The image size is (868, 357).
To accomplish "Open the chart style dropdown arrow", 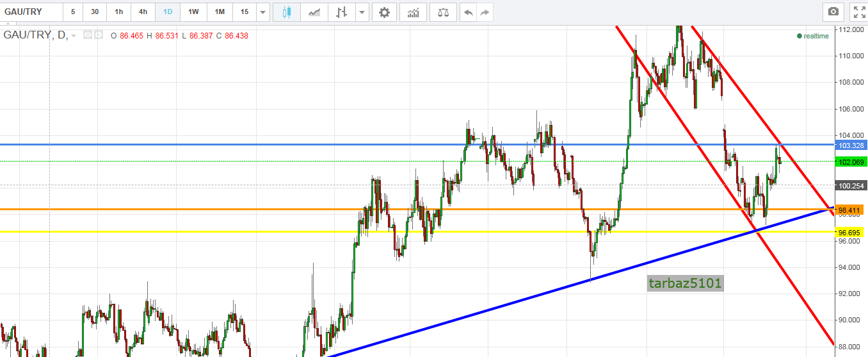I will pyautogui.click(x=362, y=12).
